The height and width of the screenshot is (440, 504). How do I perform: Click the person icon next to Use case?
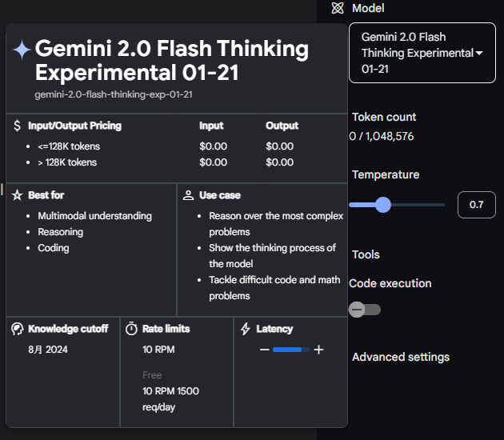click(188, 195)
